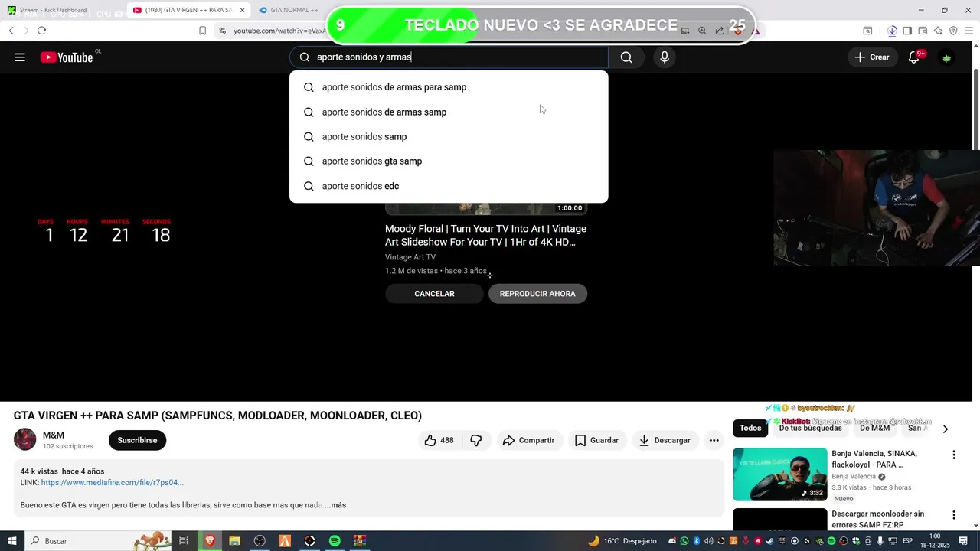Open weather widget 16°C Despejado

tap(622, 541)
